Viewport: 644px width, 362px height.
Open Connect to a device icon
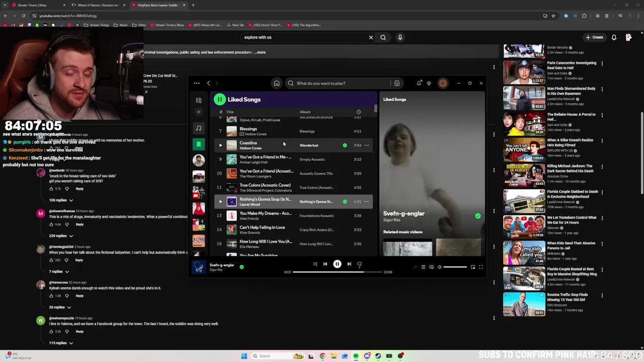point(431,267)
